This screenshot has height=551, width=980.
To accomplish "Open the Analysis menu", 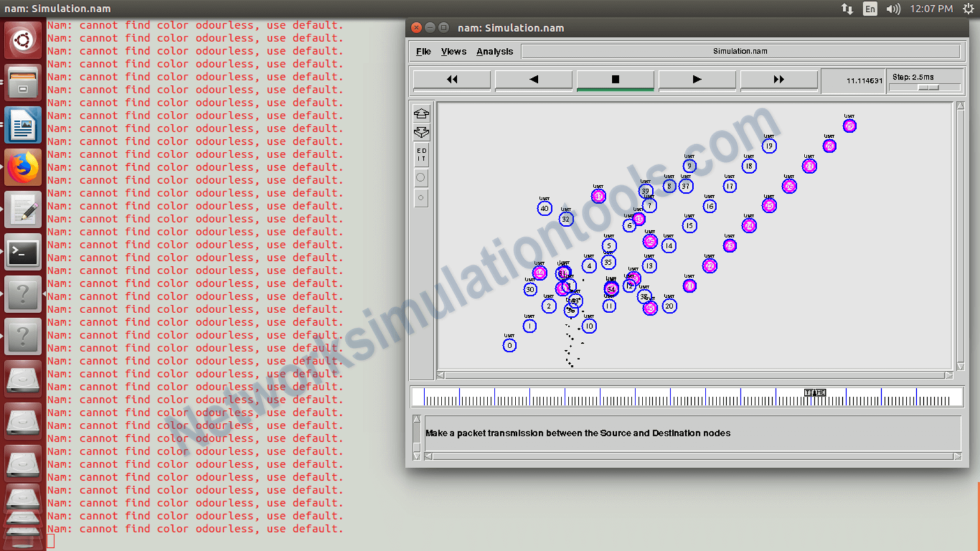I will tap(494, 51).
